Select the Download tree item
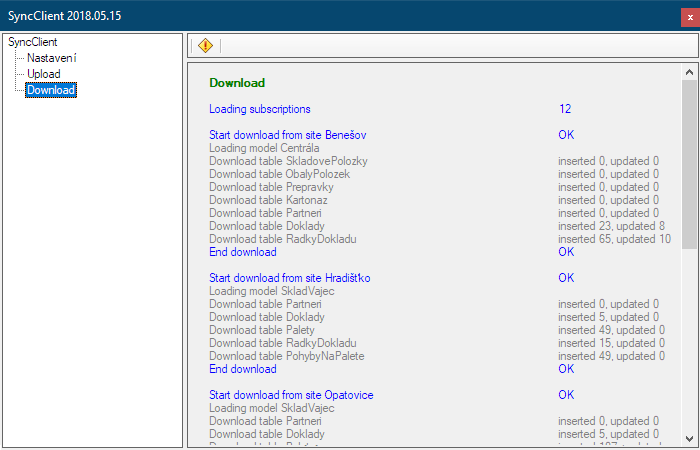The image size is (700, 450). click(x=51, y=90)
